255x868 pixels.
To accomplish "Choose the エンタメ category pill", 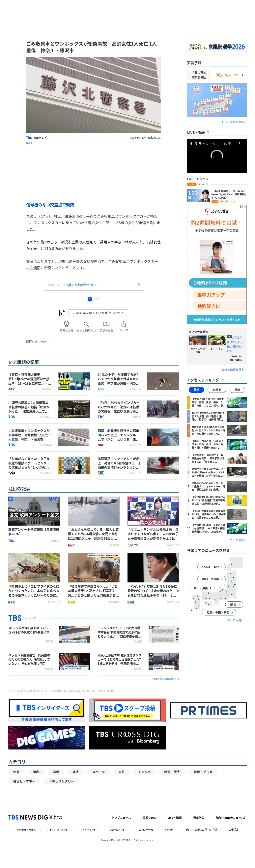I will [144, 772].
